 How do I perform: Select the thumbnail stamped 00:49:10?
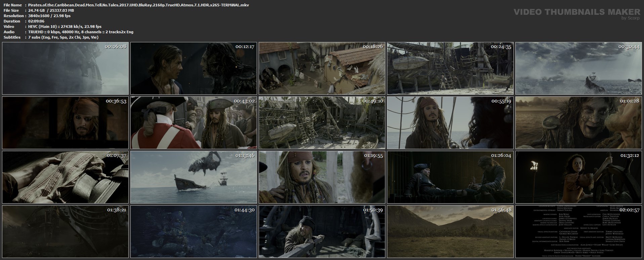coord(322,123)
